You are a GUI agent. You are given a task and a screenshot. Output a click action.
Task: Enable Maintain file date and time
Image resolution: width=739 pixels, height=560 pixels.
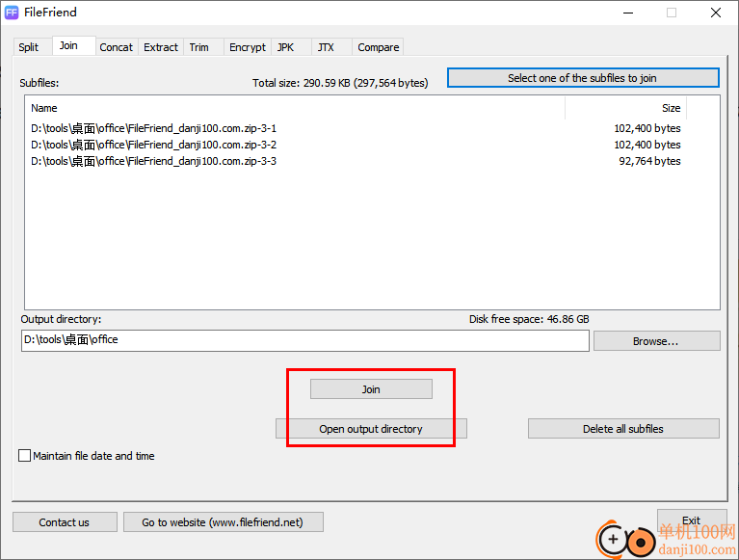[x=24, y=456]
